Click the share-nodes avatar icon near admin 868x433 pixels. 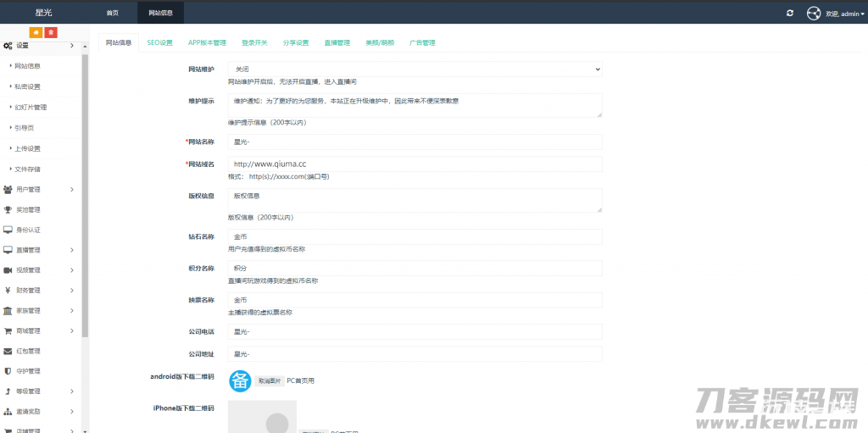(x=813, y=14)
